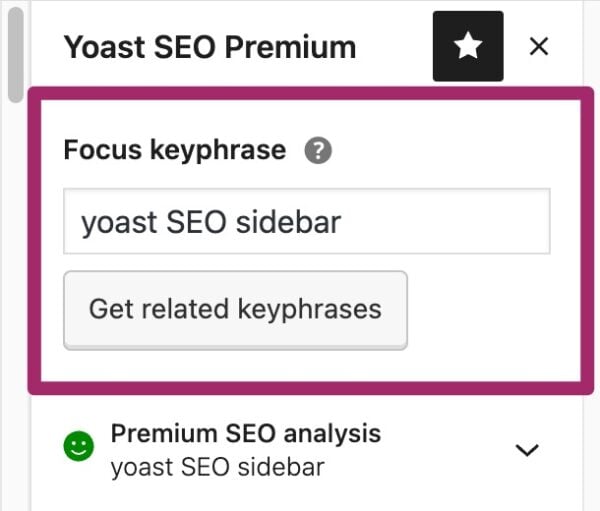Viewport: 600px width, 511px height.
Task: Toggle the Yoast sidebar pin star button
Action: coord(468,47)
